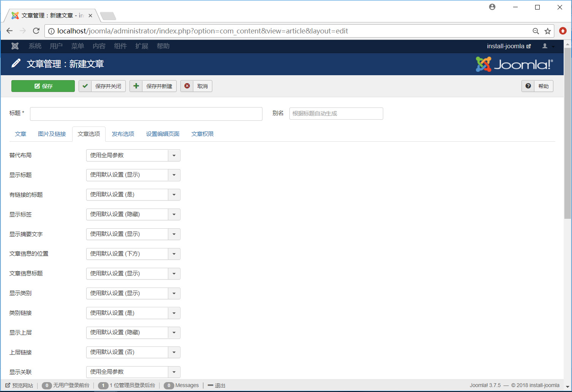Screen dimensions: 572x392
Task: Click the logout dash icon in status bar
Action: point(210,385)
